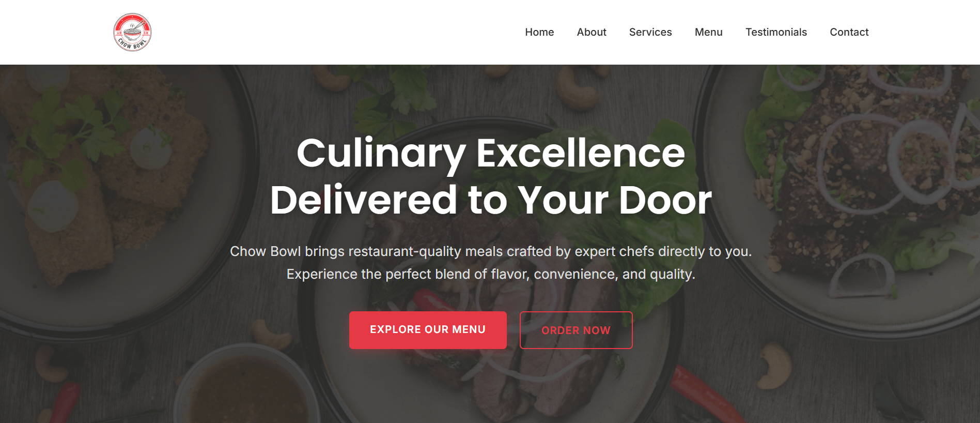Click the "Experience the perfect blend" sentence
980x423 pixels.
point(491,274)
